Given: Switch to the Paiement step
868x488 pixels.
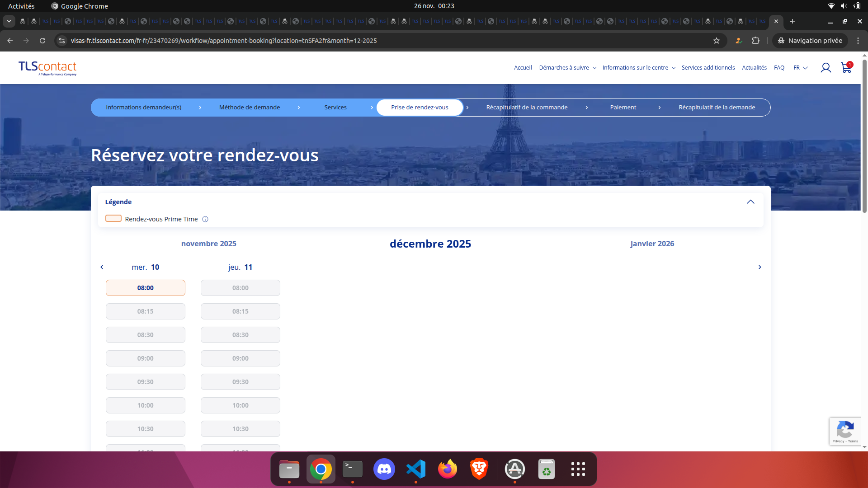Looking at the screenshot, I should 623,107.
